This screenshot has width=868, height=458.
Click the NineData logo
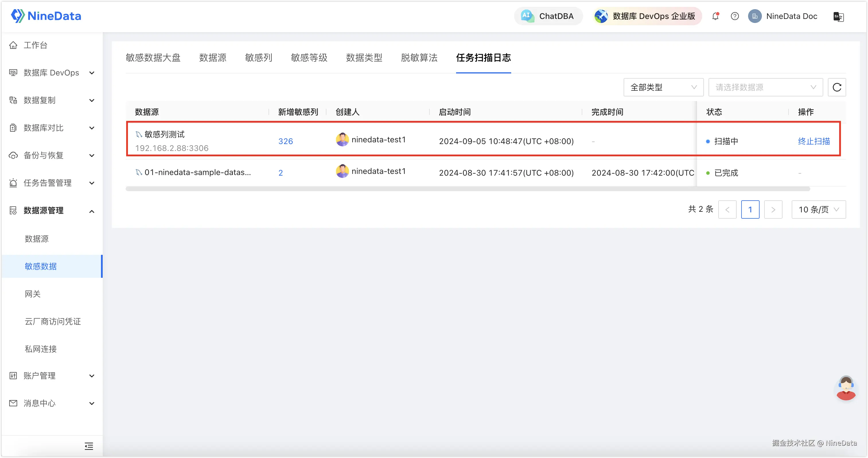tap(46, 16)
